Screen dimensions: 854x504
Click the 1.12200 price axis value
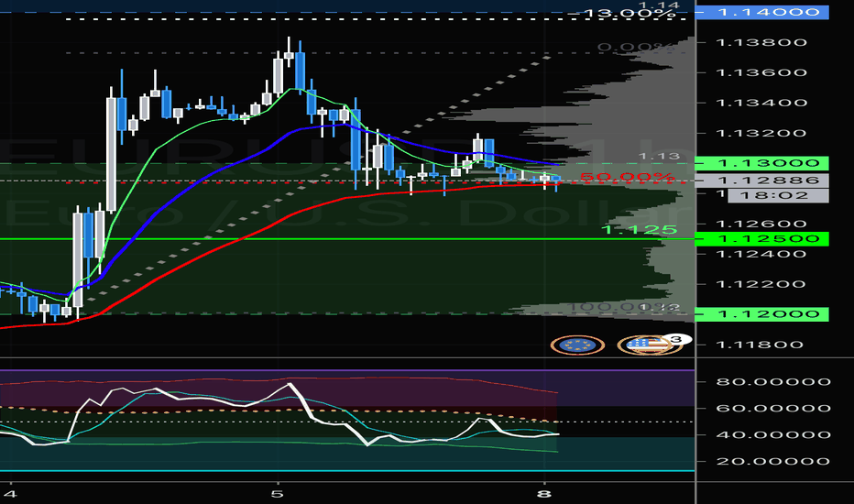pos(761,284)
